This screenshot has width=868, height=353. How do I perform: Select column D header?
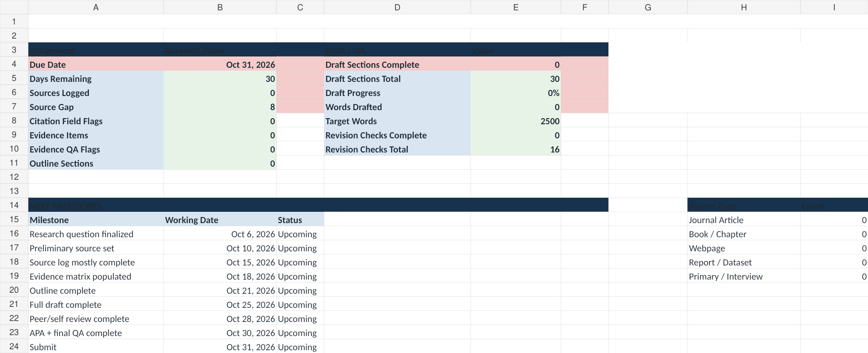pos(397,7)
